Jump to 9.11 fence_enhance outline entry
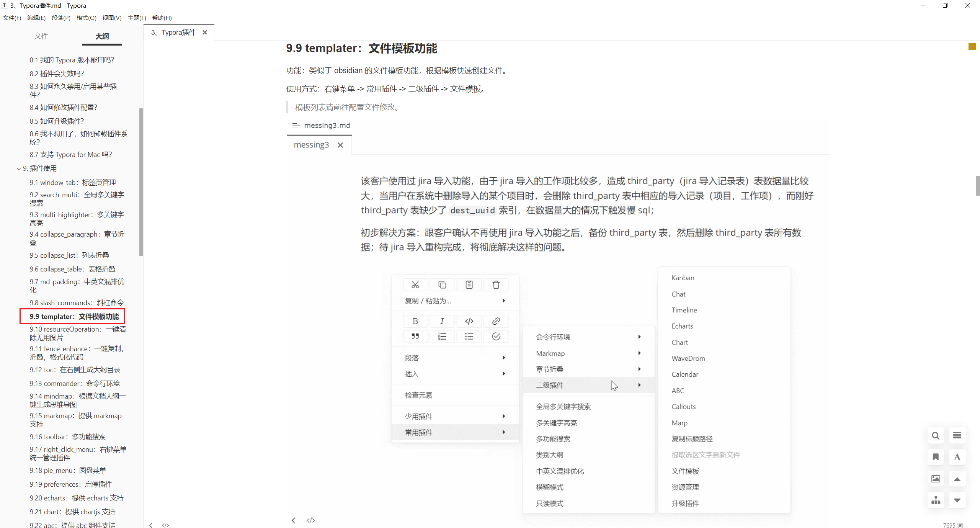 (77, 353)
